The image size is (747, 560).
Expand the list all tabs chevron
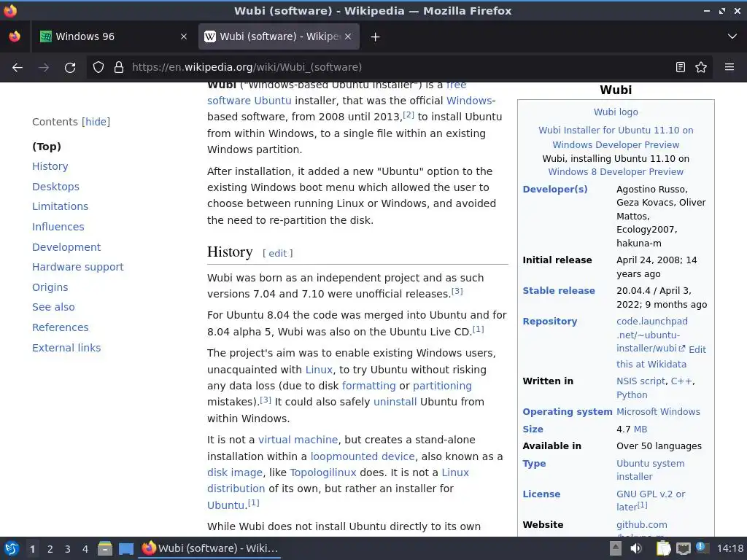732,36
